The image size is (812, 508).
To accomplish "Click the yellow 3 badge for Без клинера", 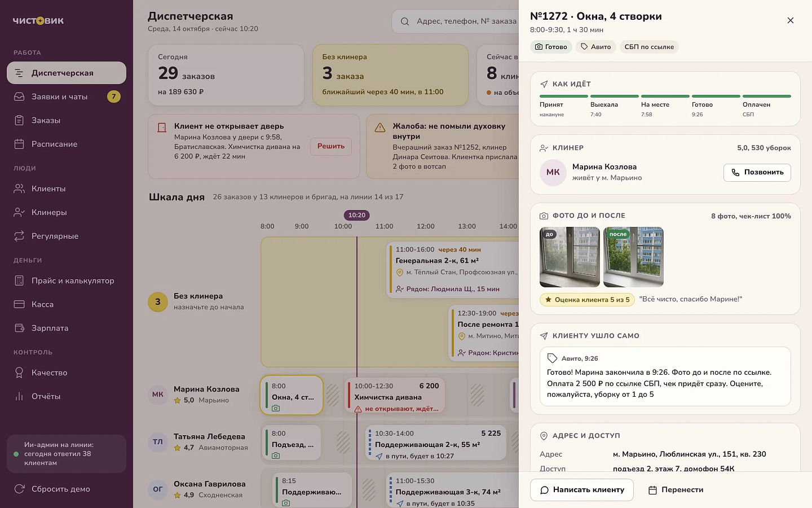I will (x=158, y=302).
